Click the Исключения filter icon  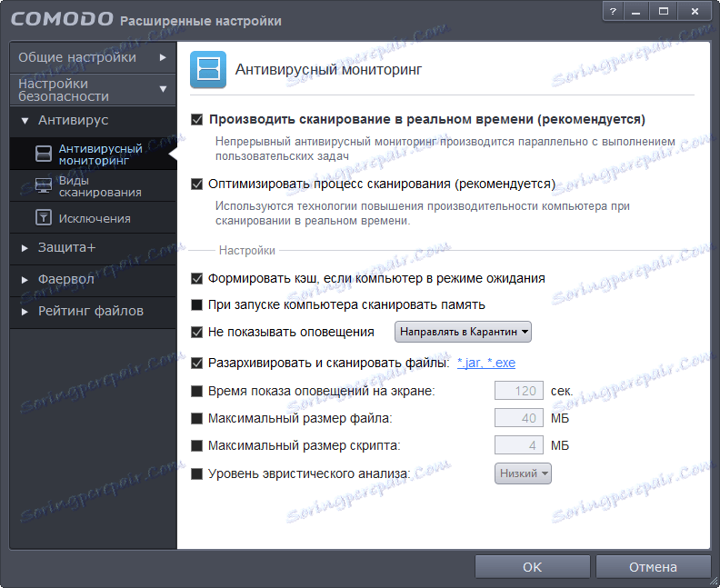coord(44,217)
